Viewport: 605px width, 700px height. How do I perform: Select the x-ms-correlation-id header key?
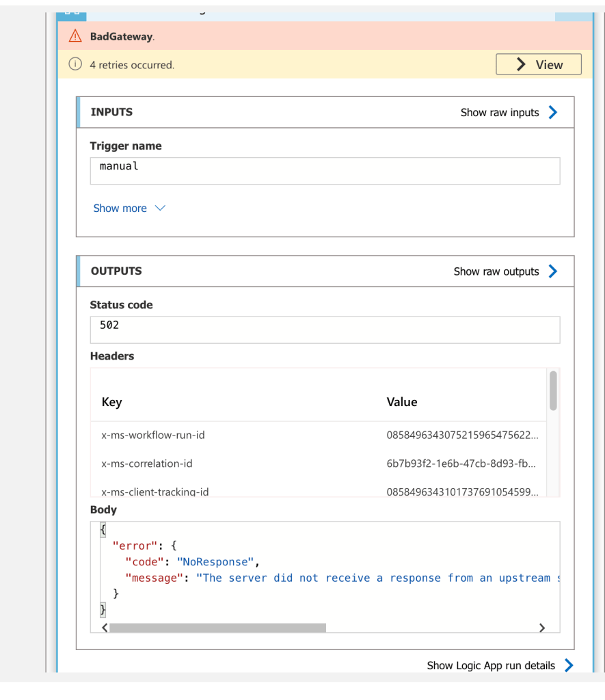(147, 463)
